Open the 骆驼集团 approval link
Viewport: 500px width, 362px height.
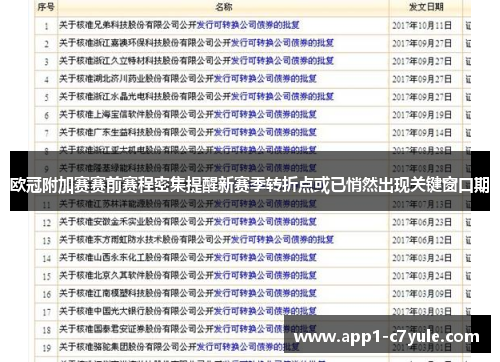point(179,347)
